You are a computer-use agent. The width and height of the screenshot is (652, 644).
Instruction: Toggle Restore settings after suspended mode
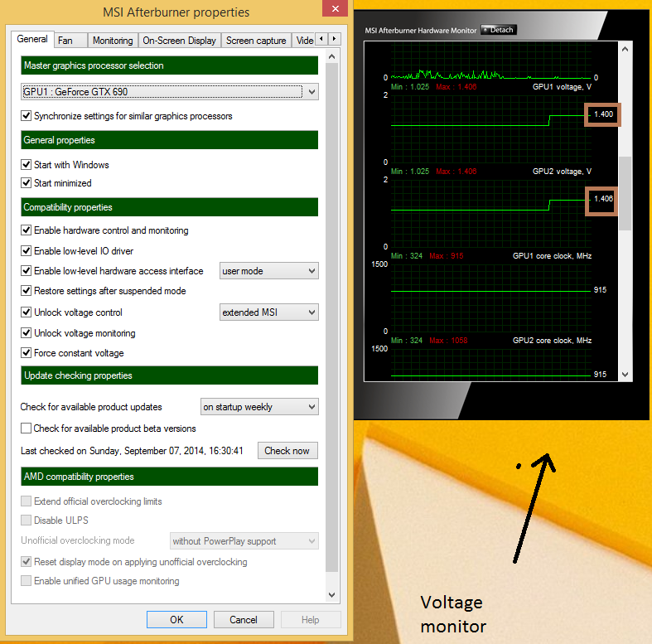point(27,291)
